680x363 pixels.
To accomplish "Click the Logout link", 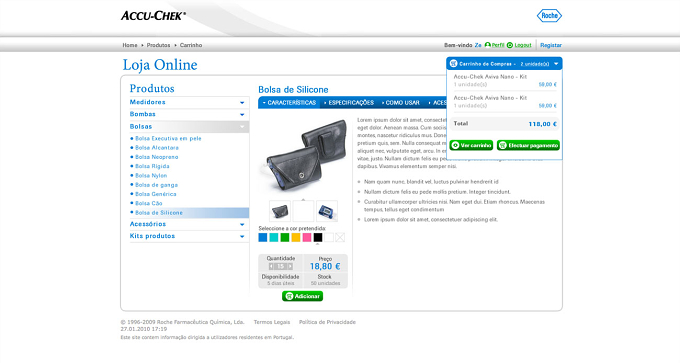I will tap(523, 45).
